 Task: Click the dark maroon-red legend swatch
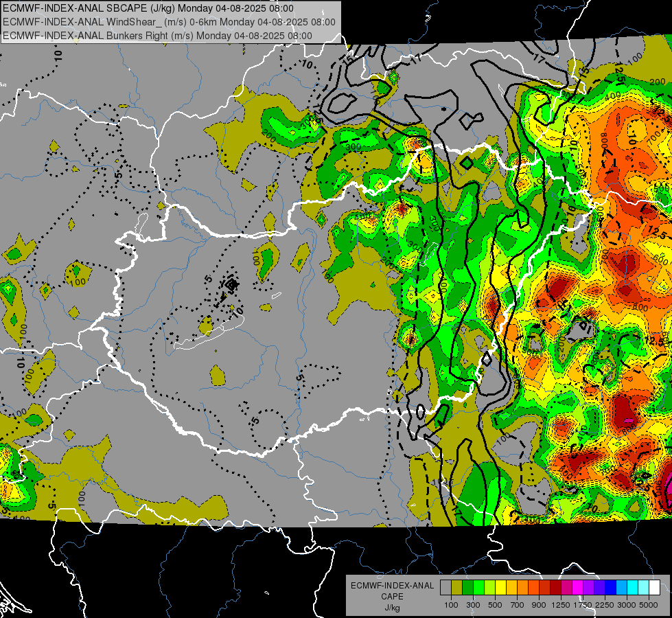(x=556, y=587)
